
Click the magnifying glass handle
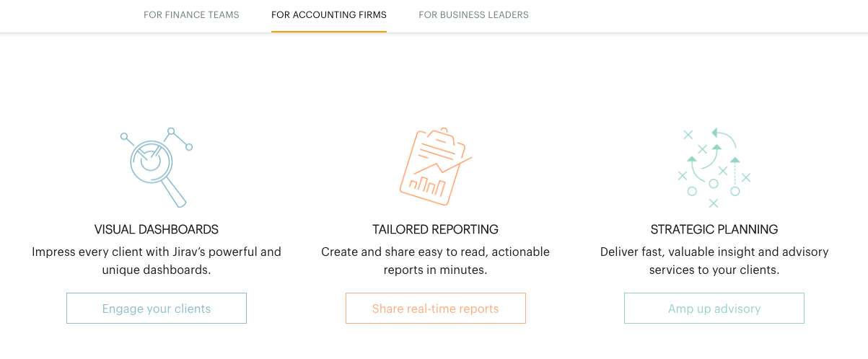(x=174, y=192)
